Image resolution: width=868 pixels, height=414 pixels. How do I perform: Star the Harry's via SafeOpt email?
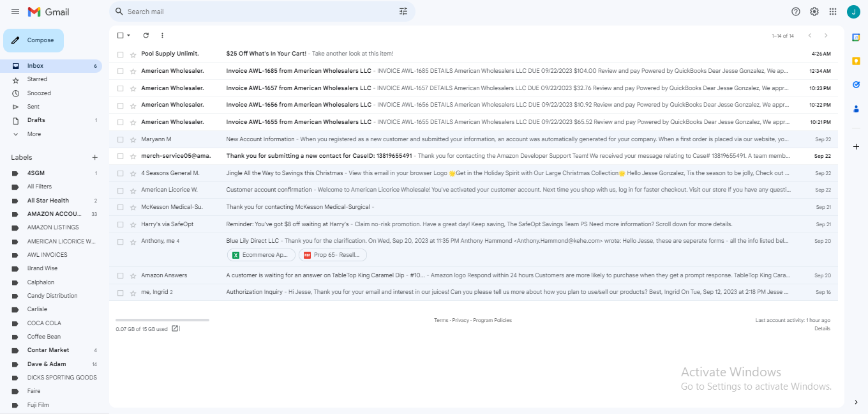click(x=133, y=225)
